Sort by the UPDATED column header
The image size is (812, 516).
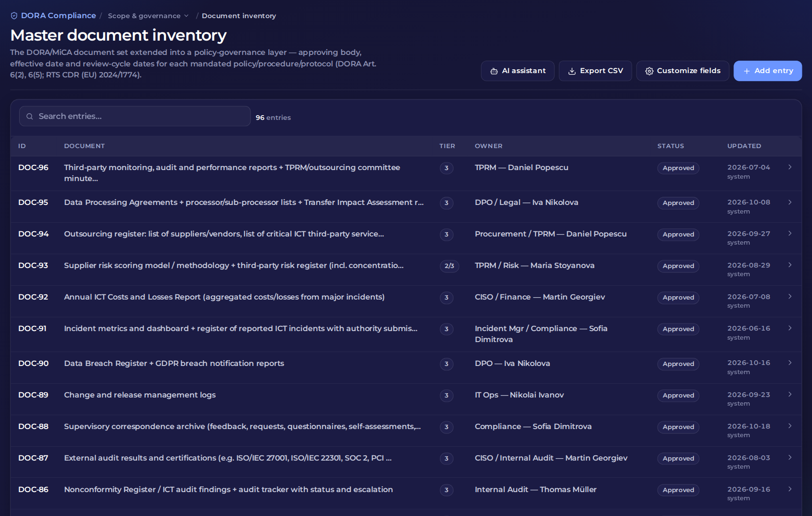(744, 146)
